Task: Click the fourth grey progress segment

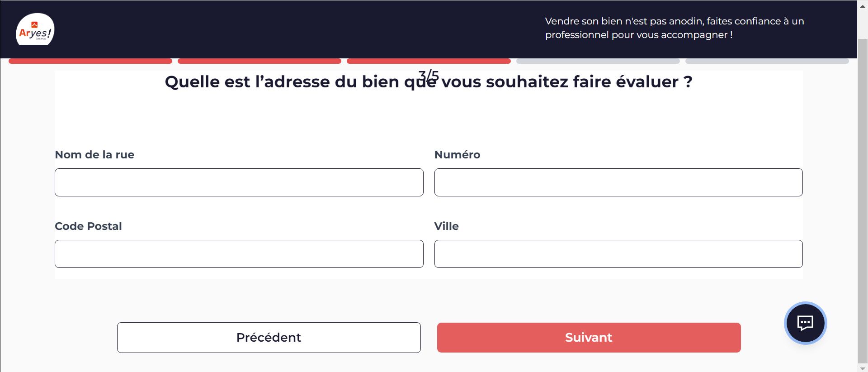Action: click(x=598, y=61)
